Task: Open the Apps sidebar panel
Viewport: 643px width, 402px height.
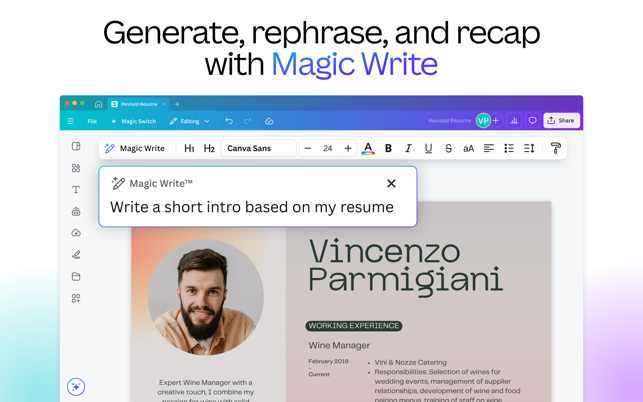Action: pos(76,298)
